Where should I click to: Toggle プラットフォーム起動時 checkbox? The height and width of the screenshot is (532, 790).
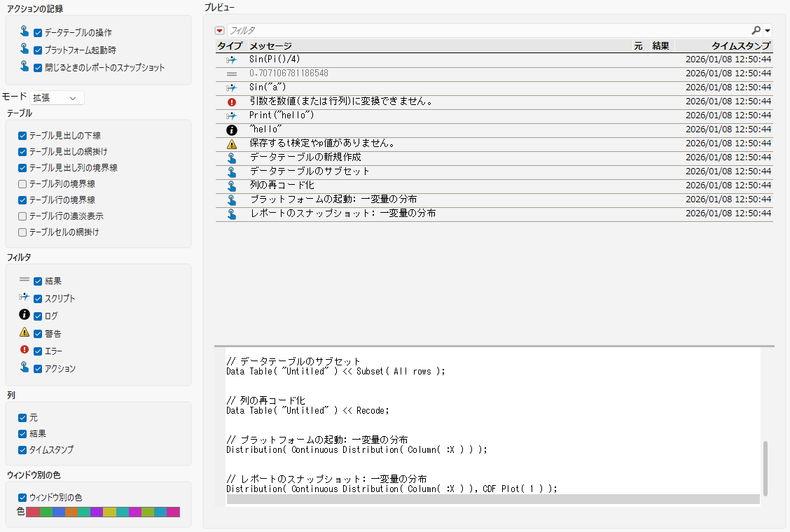pos(38,50)
